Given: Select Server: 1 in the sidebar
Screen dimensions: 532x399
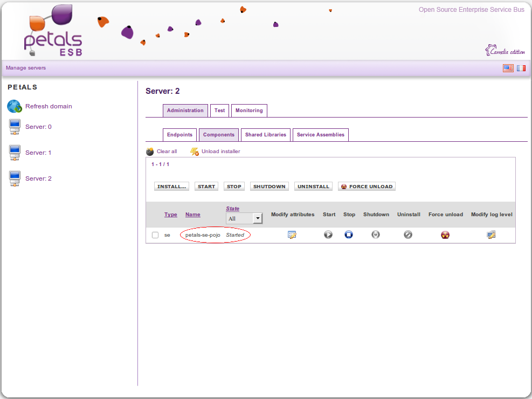Looking at the screenshot, I should click(x=38, y=153).
